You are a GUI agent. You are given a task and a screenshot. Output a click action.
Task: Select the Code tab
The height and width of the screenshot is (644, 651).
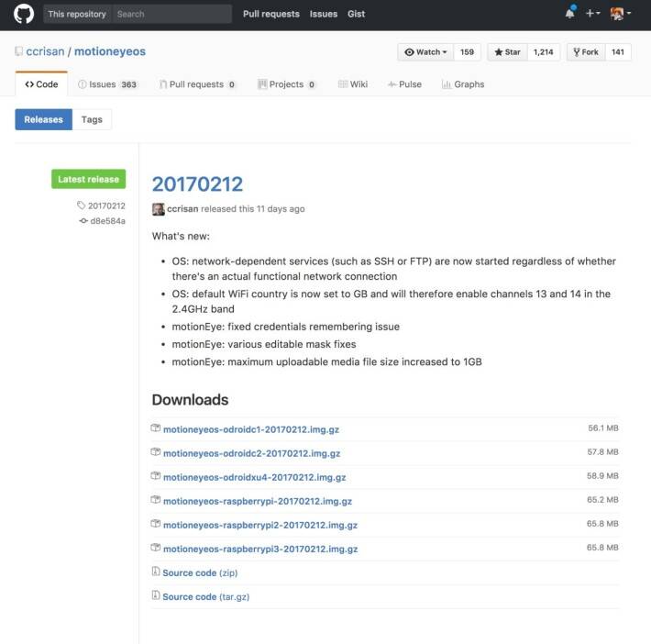(41, 83)
